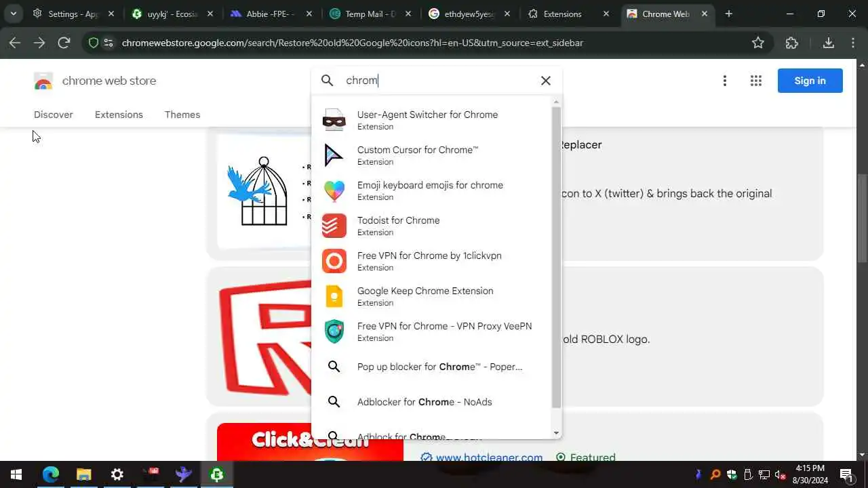868x488 pixels.
Task: Switch to the Ecosia tab
Action: 172,14
